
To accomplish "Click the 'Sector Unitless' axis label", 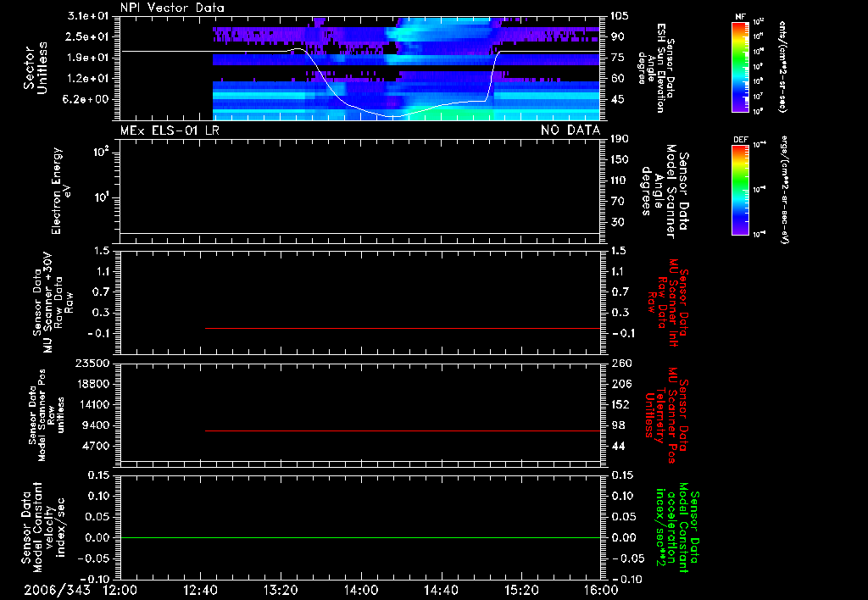I will [36, 68].
